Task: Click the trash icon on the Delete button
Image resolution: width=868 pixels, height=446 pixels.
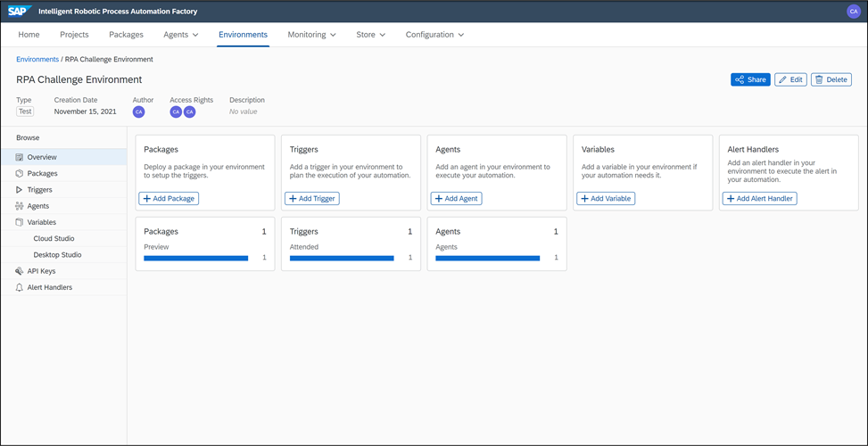Action: (x=819, y=79)
